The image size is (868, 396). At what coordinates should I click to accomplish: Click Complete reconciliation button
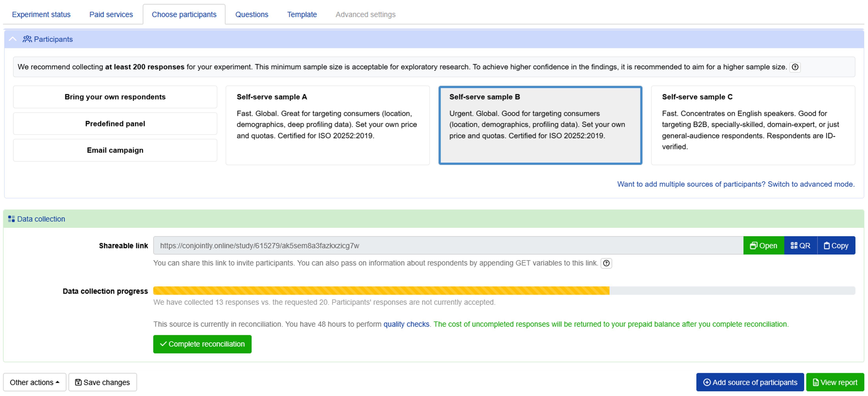[202, 344]
